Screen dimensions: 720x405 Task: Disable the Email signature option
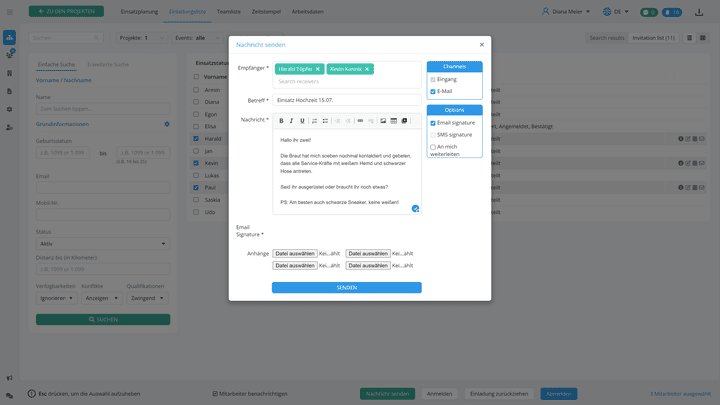click(433, 123)
